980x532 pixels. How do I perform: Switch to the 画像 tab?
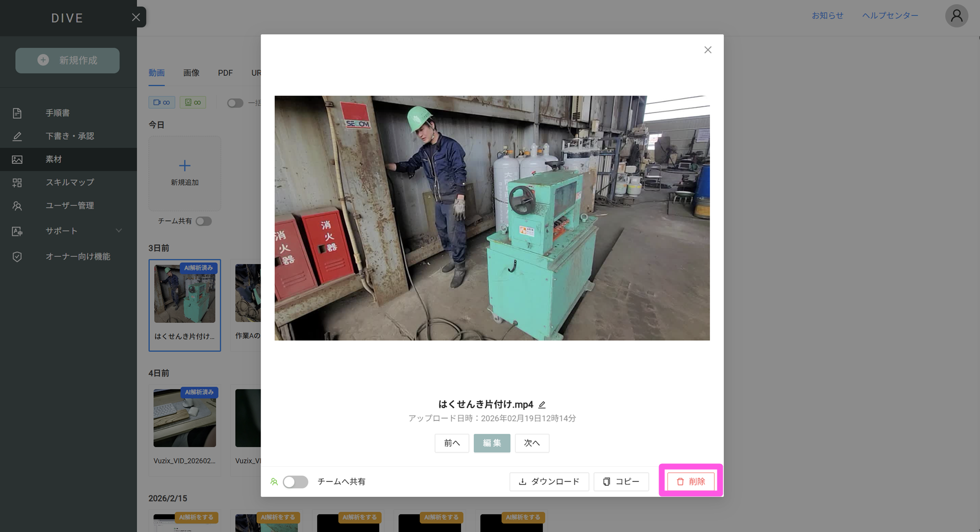191,73
